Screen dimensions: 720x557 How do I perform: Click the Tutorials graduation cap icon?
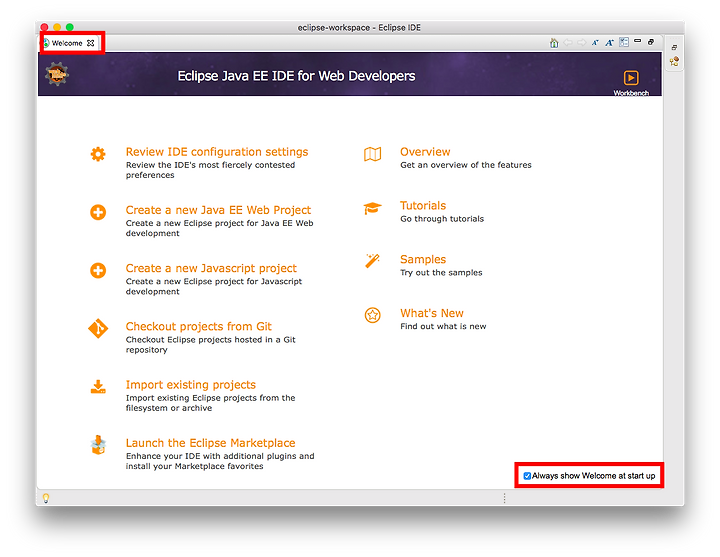(x=372, y=208)
